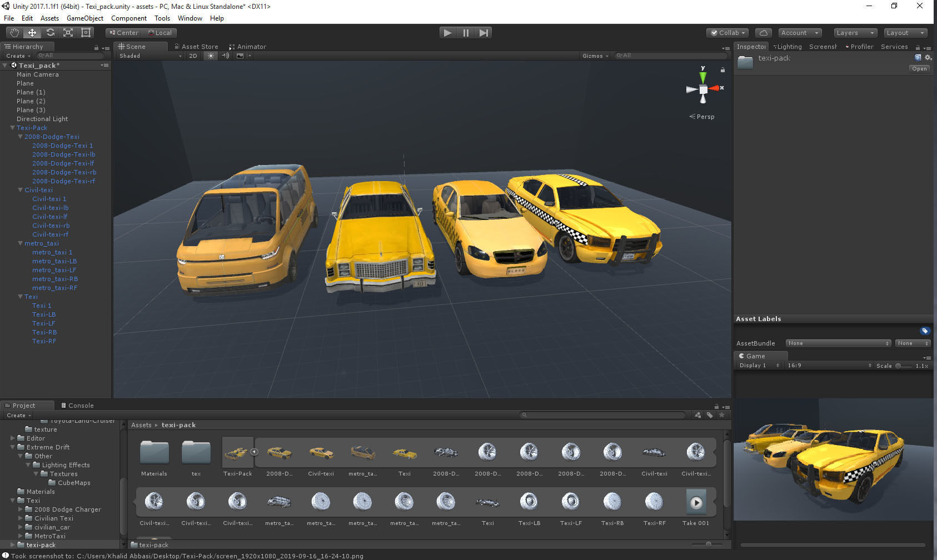This screenshot has width=937, height=560.
Task: Start Play mode
Action: coord(447,33)
